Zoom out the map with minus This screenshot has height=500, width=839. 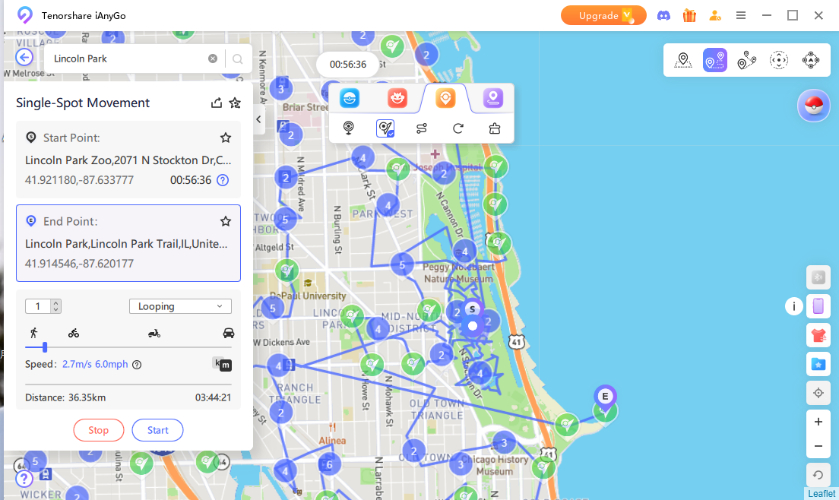(818, 446)
